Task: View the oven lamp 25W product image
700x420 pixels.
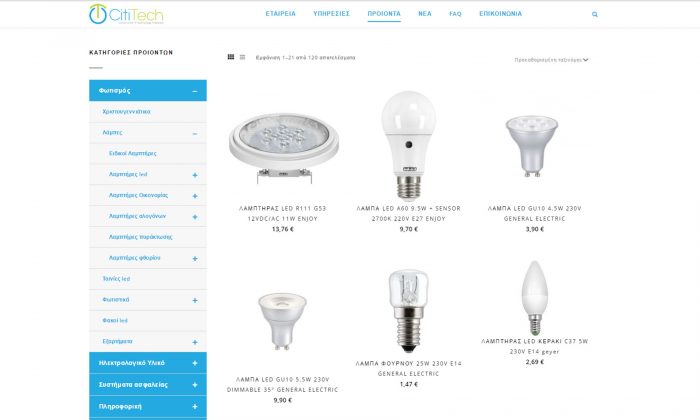Action: tap(408, 310)
